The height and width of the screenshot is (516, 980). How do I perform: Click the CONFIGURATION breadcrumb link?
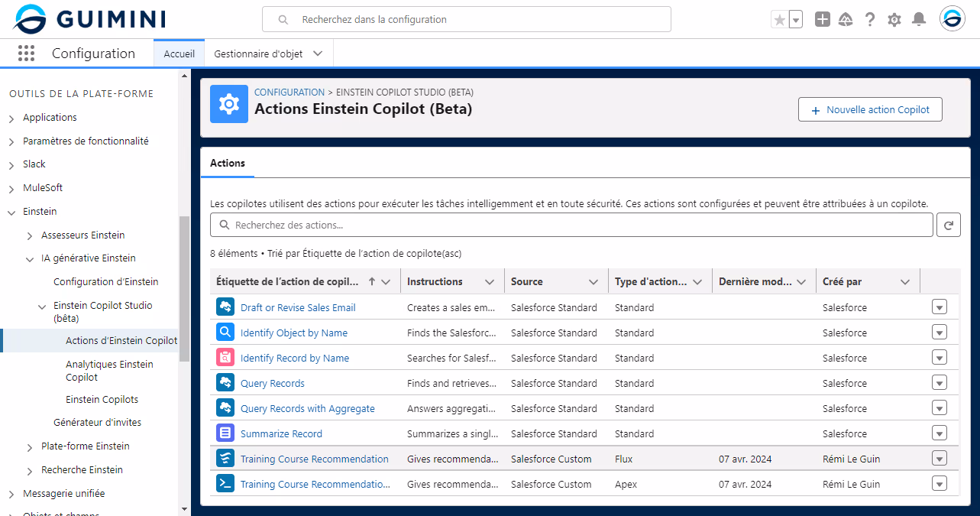coord(289,92)
